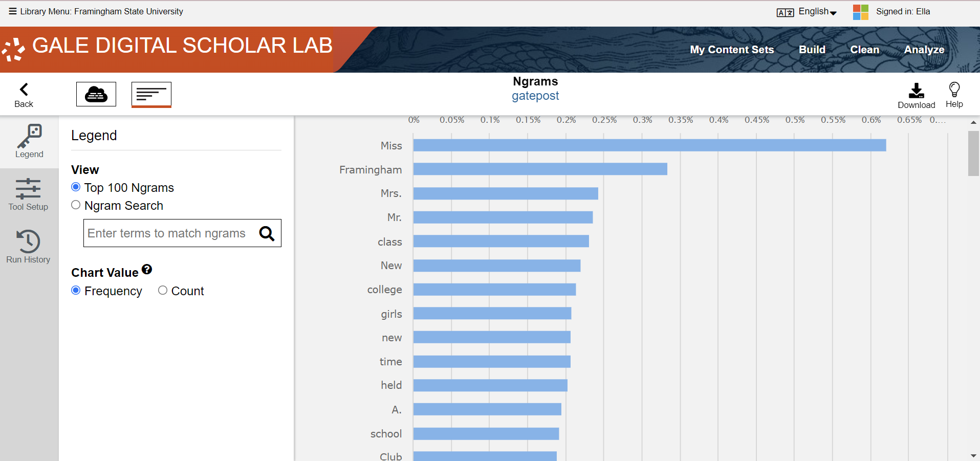Click the ngram search magnifier icon
980x461 pixels.
267,233
